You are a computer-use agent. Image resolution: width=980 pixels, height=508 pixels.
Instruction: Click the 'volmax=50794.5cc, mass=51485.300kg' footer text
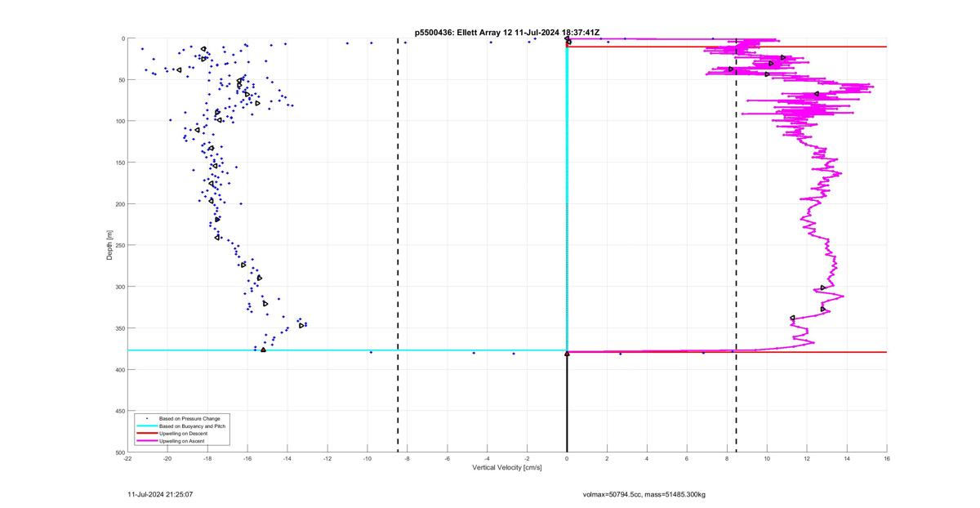(x=644, y=494)
